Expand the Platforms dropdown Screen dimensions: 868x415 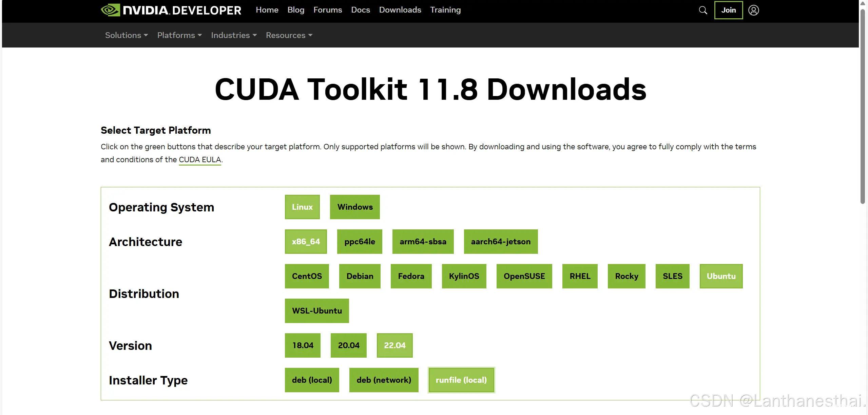[x=179, y=35]
